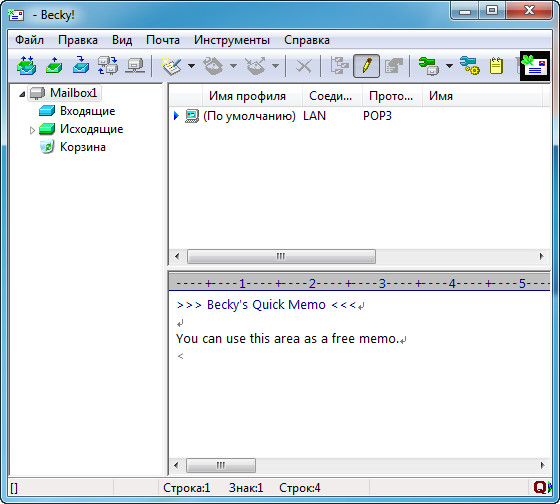Image resolution: width=560 pixels, height=504 pixels.
Task: Click the Строк:4 status bar entry
Action: tap(300, 488)
